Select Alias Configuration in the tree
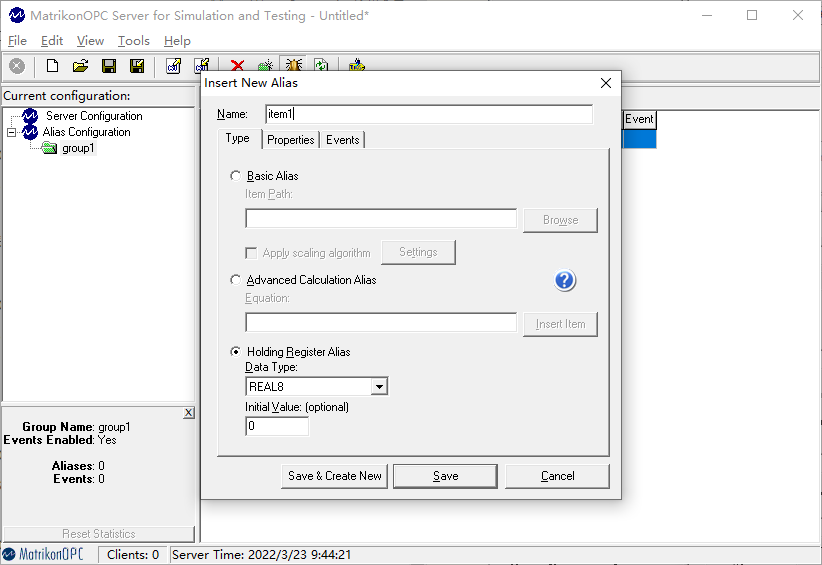The height and width of the screenshot is (565, 822). (86, 132)
